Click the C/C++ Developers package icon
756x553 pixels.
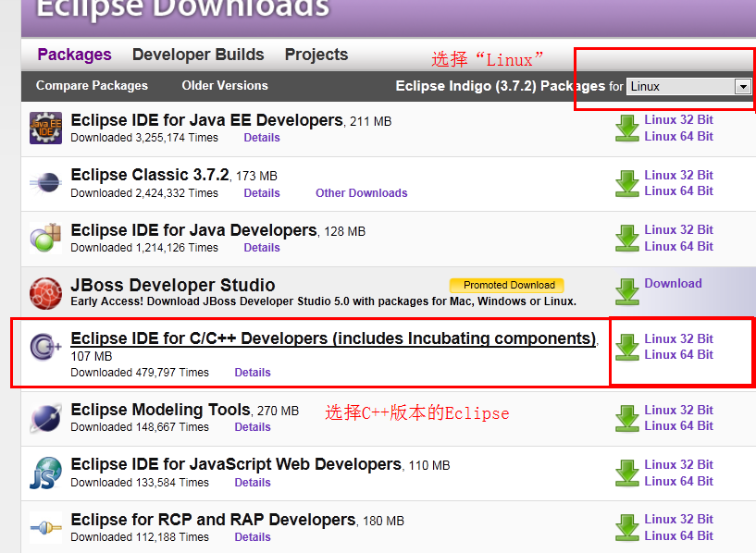click(45, 347)
